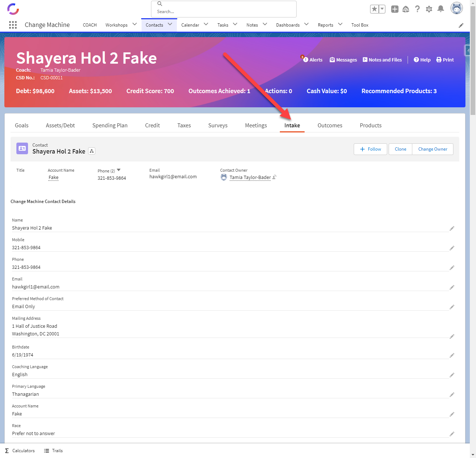Switch to the Taxes tab
The width and height of the screenshot is (476, 458).
pyautogui.click(x=184, y=126)
